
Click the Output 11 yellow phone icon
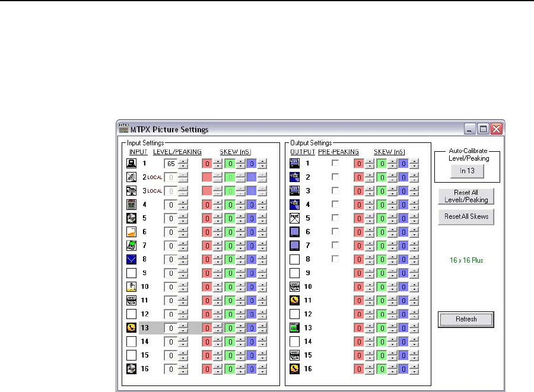point(294,300)
